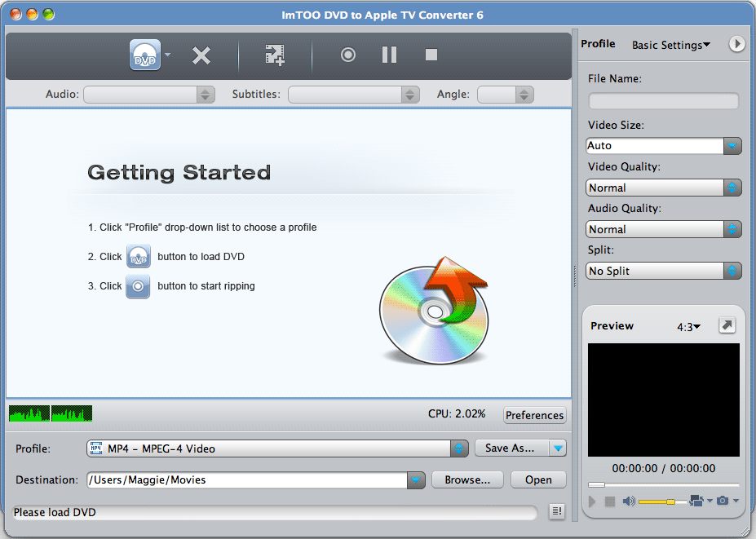Open the Video Size Auto dropdown
This screenshot has height=539, width=756.
732,146
